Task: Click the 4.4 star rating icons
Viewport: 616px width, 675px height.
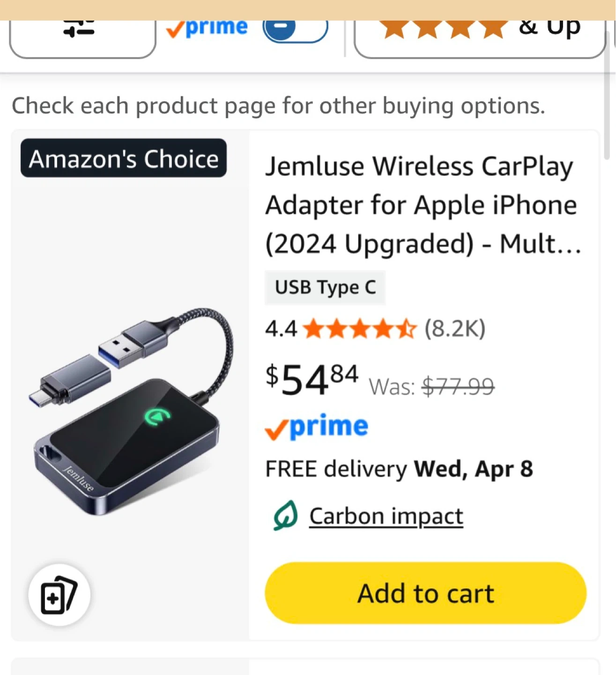Action: [x=359, y=329]
